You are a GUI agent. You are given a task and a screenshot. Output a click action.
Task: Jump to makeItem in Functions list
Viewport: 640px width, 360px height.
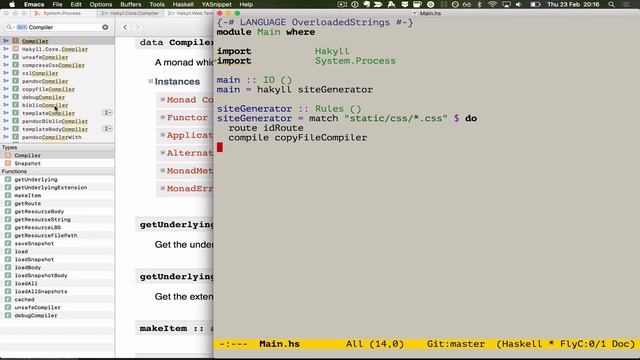click(57, 195)
